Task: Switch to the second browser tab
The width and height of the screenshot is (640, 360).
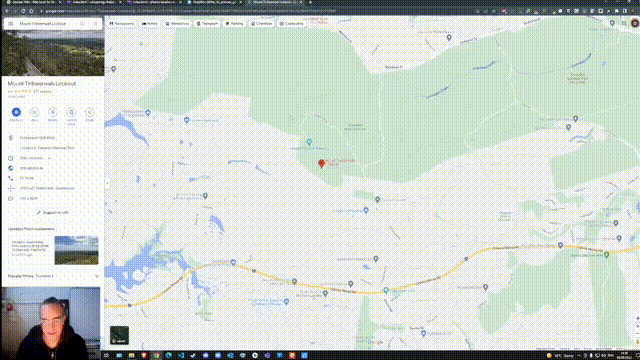Action: pos(94,2)
